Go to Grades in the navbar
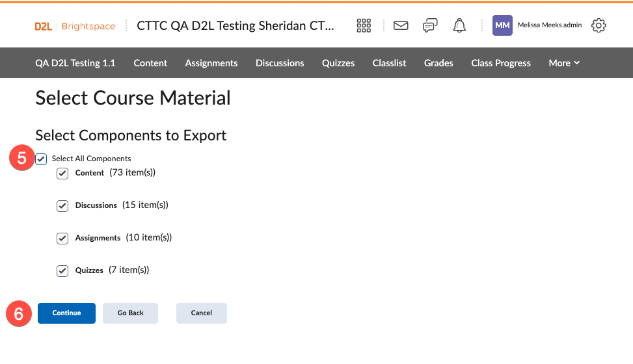The width and height of the screenshot is (633, 364). click(x=438, y=63)
